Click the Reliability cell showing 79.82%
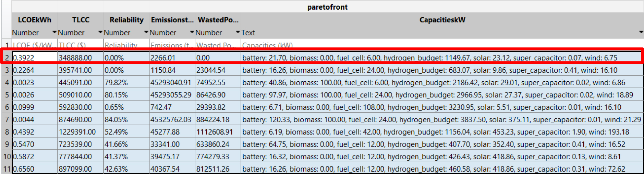Screen dimensions: 644x174 [126, 82]
